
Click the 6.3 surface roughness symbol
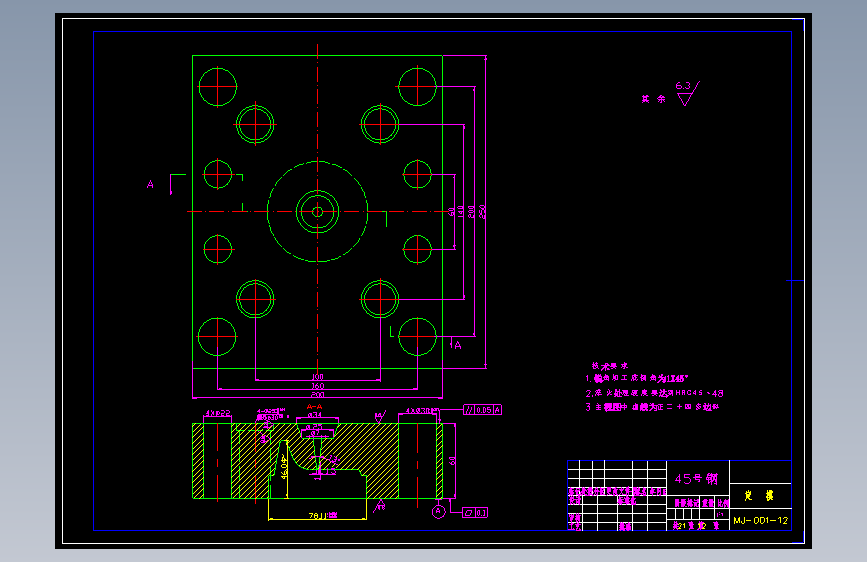(x=687, y=93)
